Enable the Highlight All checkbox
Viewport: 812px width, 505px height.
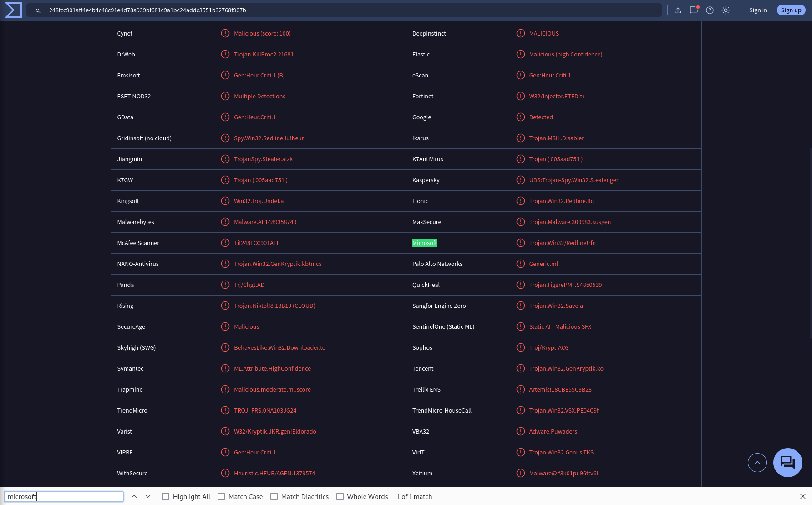166,496
